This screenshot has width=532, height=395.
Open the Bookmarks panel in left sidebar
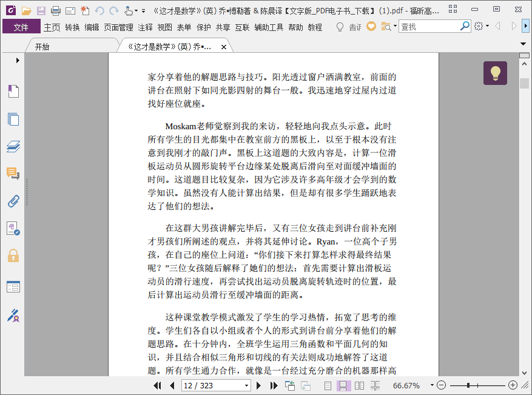pyautogui.click(x=13, y=91)
